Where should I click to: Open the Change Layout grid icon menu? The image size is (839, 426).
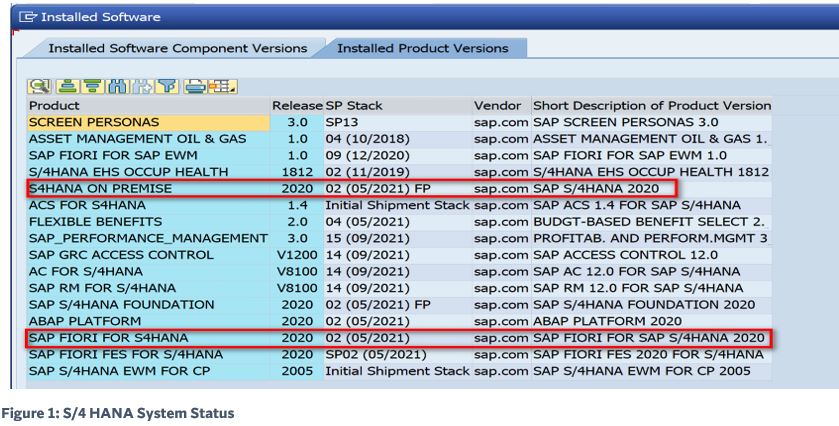pyautogui.click(x=222, y=86)
